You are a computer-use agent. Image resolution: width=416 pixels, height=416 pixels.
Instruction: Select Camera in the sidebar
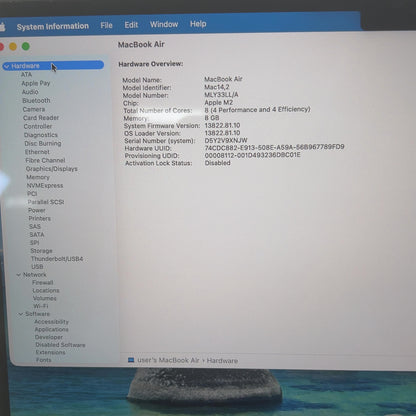pos(34,109)
